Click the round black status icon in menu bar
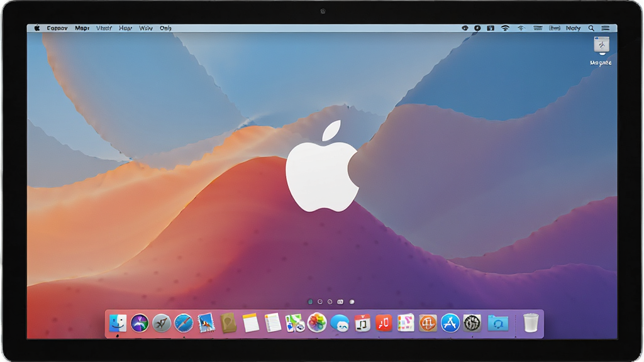The image size is (644, 362). [477, 28]
